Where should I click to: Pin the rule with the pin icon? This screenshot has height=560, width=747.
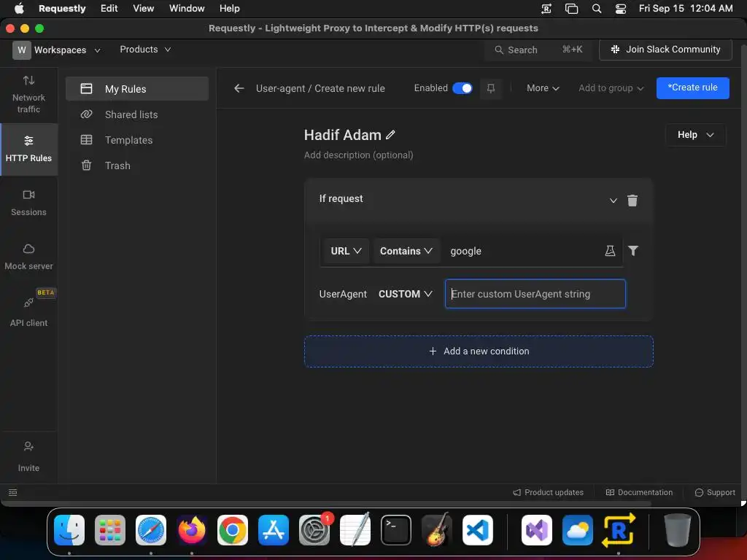[491, 88]
